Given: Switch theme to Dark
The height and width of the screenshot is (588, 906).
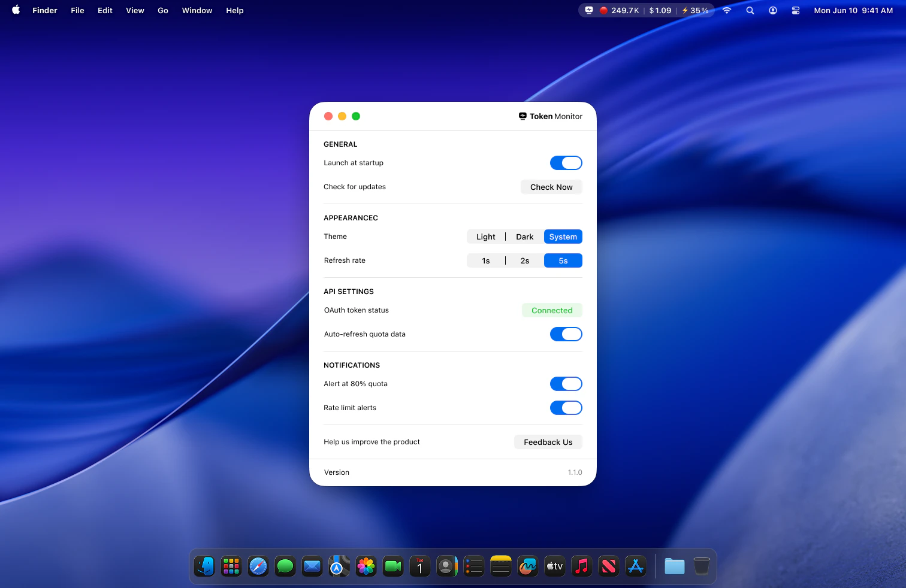Looking at the screenshot, I should [x=524, y=237].
